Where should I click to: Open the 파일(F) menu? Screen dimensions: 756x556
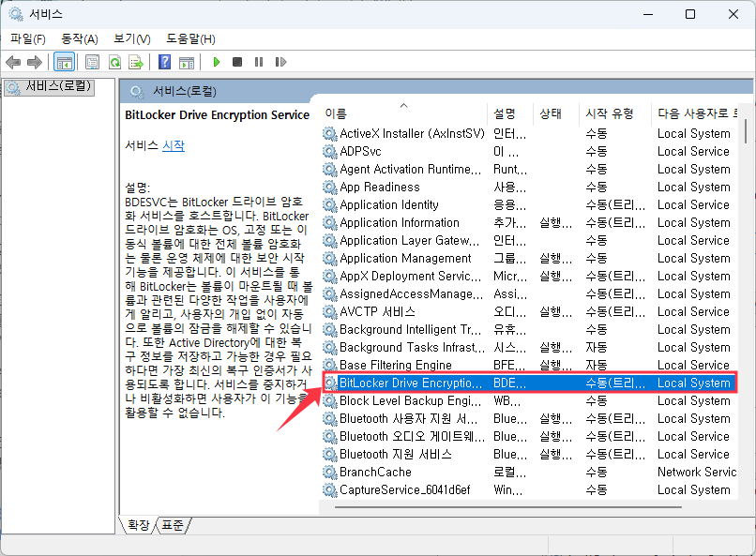coord(27,39)
